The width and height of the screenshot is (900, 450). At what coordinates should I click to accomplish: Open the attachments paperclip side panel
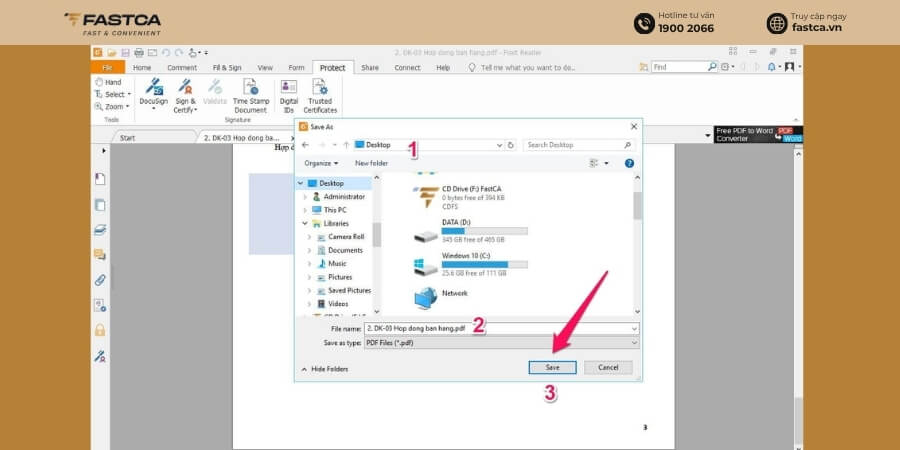point(100,280)
